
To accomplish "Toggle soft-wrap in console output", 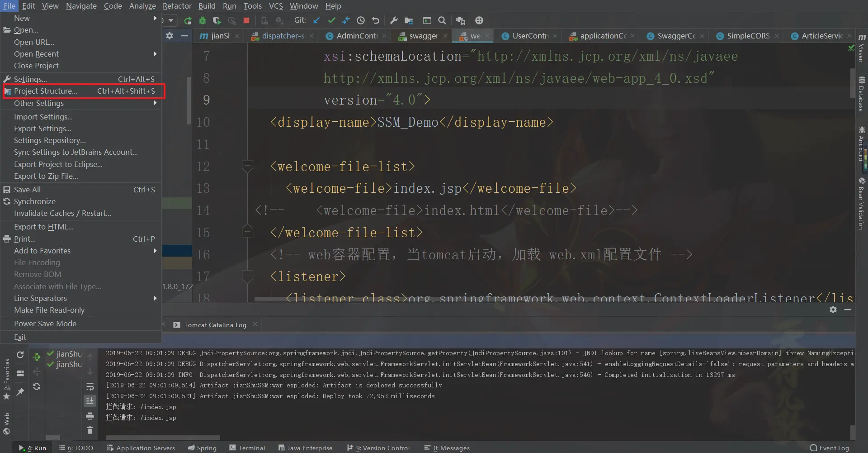I will click(90, 386).
